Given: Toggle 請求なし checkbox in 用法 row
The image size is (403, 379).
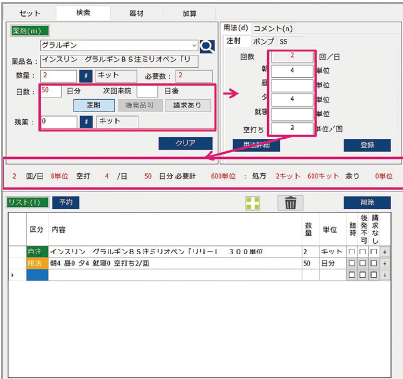Looking at the screenshot, I should click(374, 263).
